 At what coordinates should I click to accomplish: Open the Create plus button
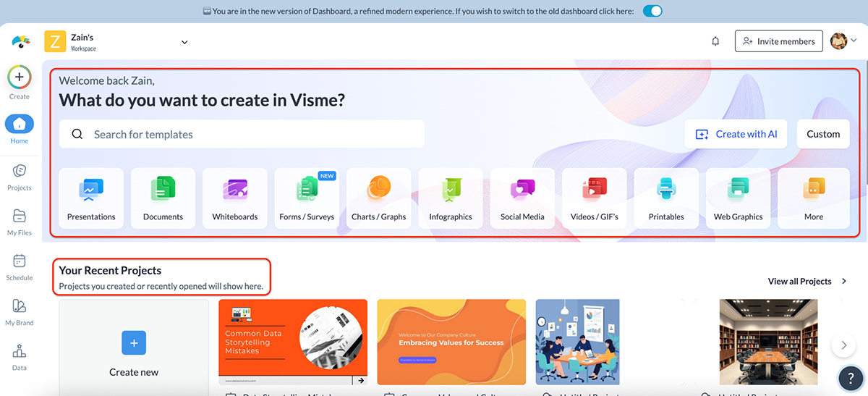point(20,77)
